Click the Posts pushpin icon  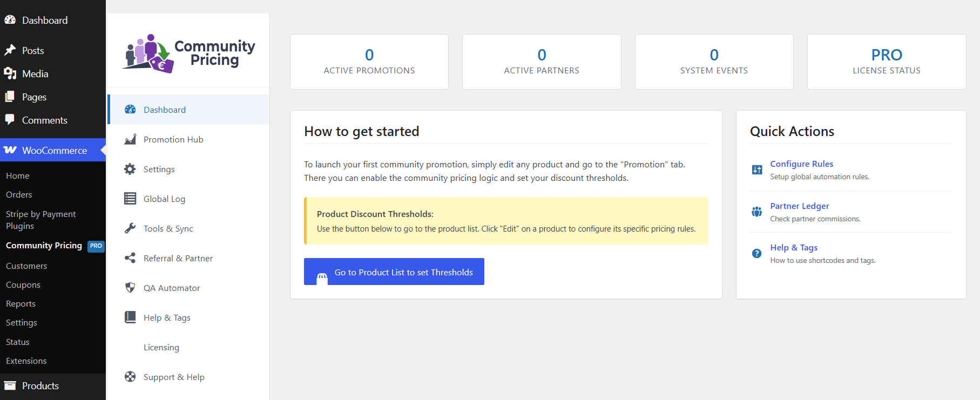(x=10, y=50)
